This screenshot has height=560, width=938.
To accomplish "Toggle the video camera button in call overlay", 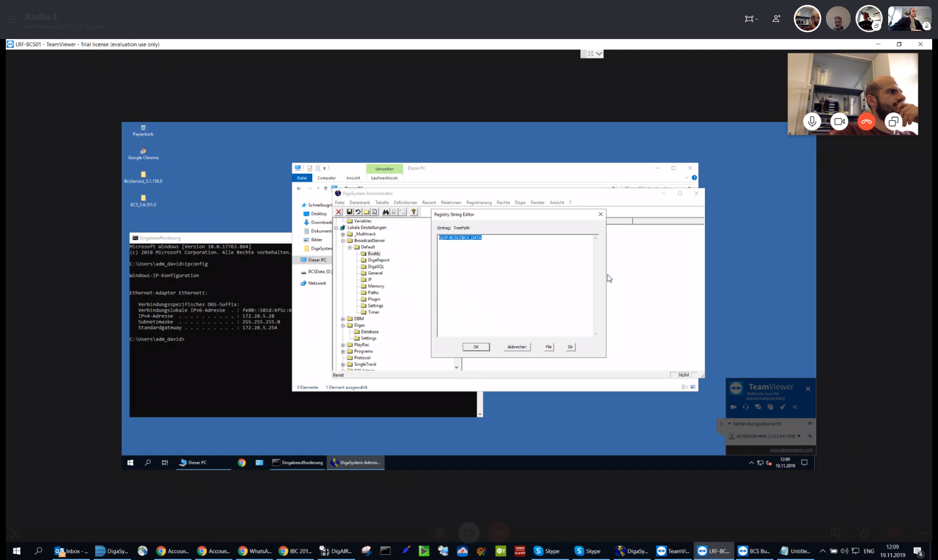I will pyautogui.click(x=839, y=122).
